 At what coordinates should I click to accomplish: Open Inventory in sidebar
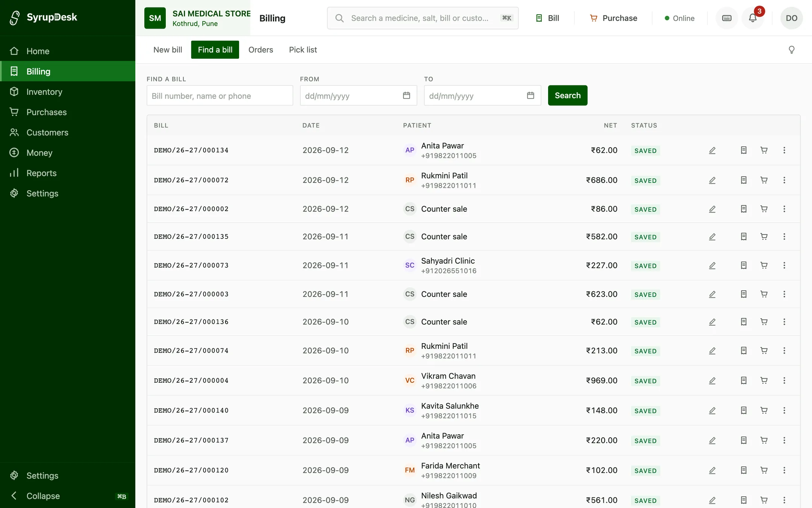68,92
